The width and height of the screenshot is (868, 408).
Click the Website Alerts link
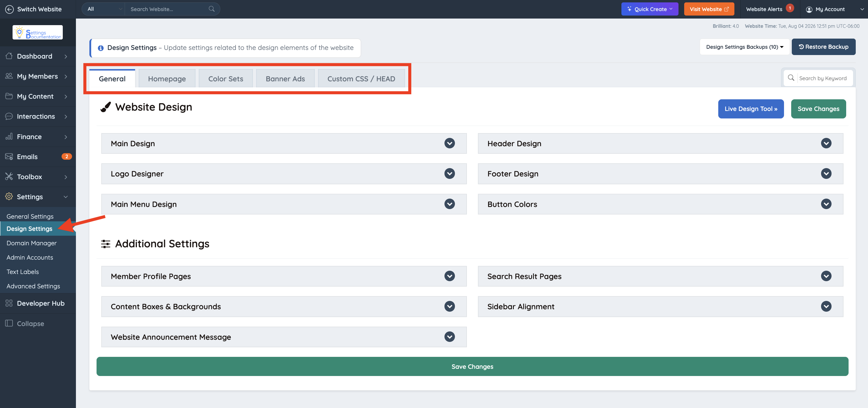click(764, 10)
